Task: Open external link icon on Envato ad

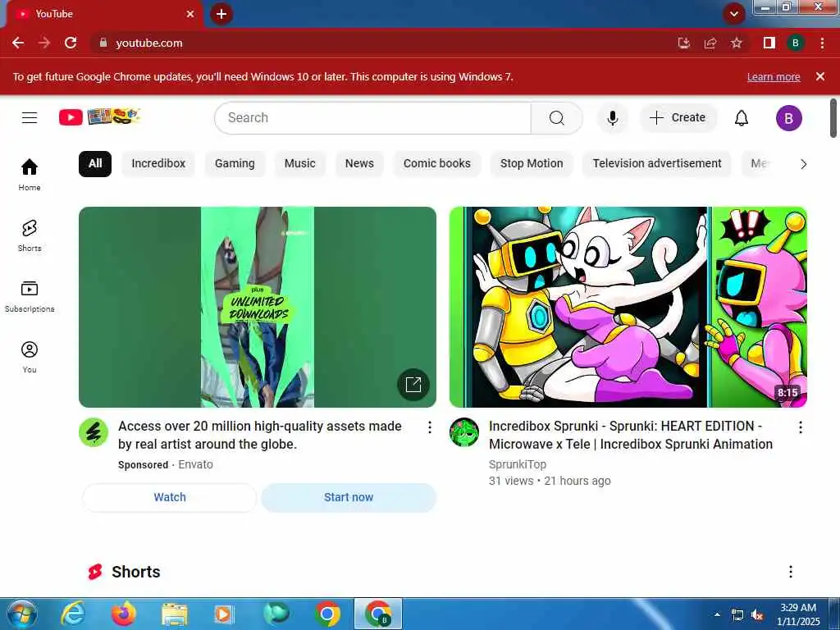Action: (x=413, y=384)
